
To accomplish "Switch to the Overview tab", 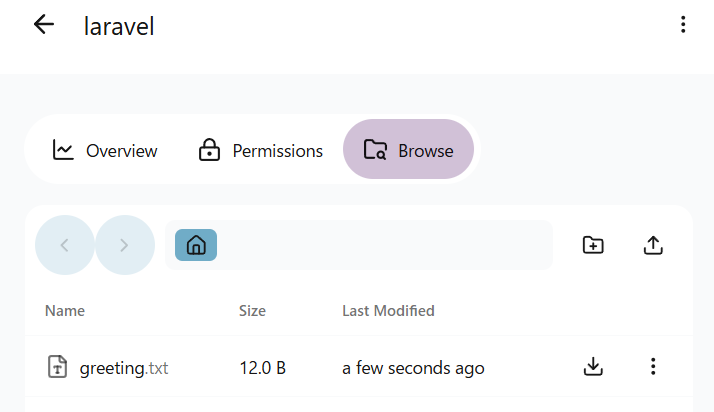I will click(x=105, y=151).
